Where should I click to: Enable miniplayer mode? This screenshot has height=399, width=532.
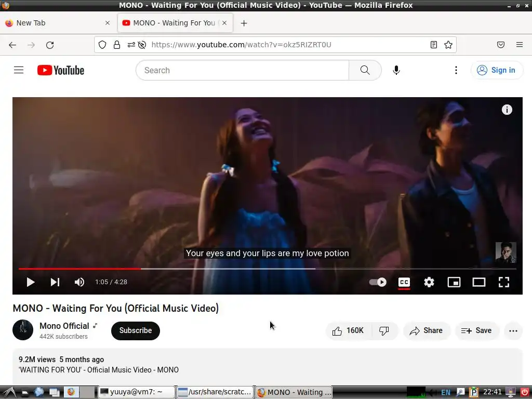point(454,282)
